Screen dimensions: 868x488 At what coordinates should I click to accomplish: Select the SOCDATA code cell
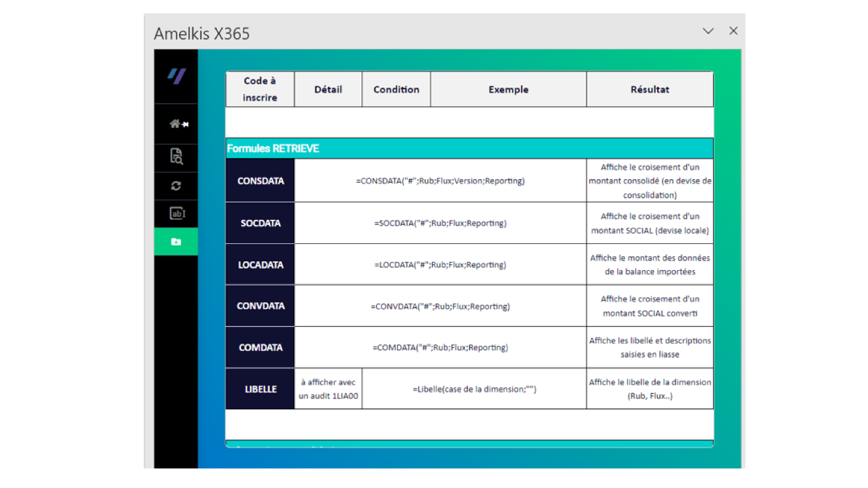coord(261,223)
